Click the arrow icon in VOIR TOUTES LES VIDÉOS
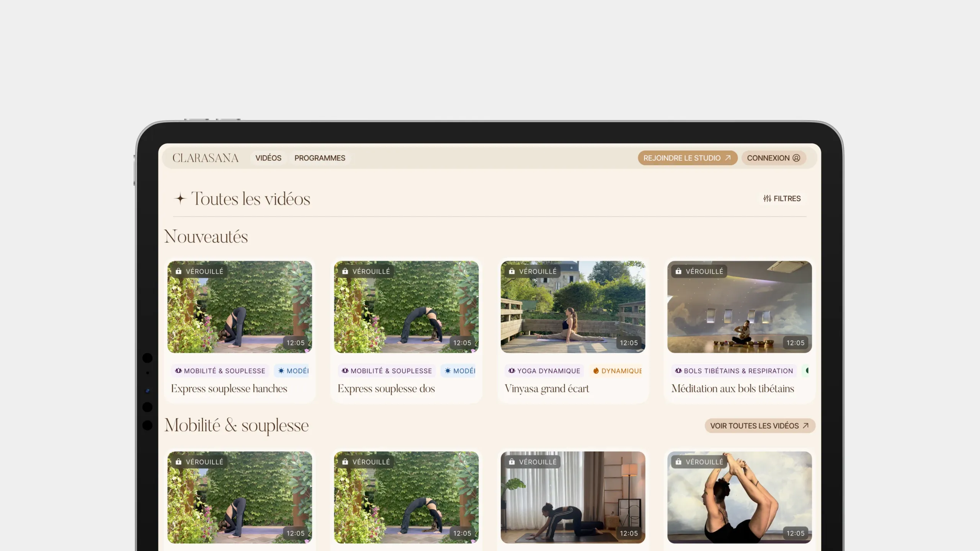The image size is (980, 551). [805, 425]
